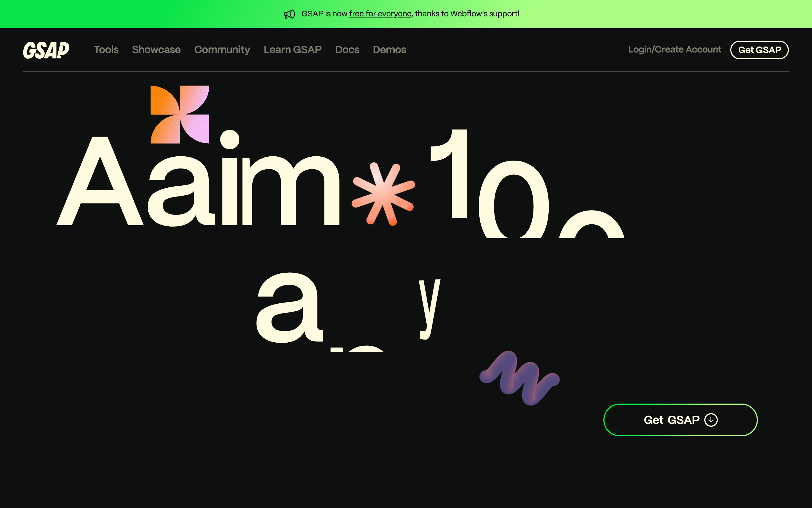Open the Demos page
812x508 pixels.
(x=390, y=50)
